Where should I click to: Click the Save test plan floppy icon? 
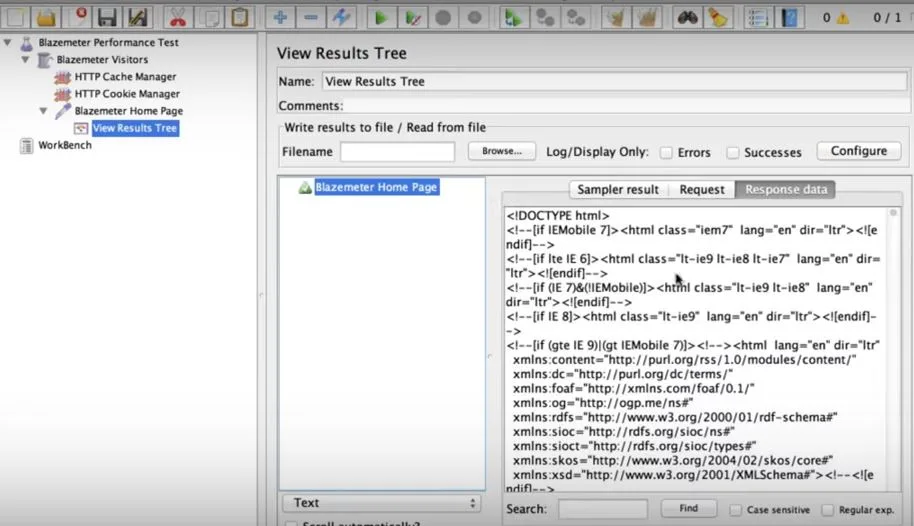point(107,17)
